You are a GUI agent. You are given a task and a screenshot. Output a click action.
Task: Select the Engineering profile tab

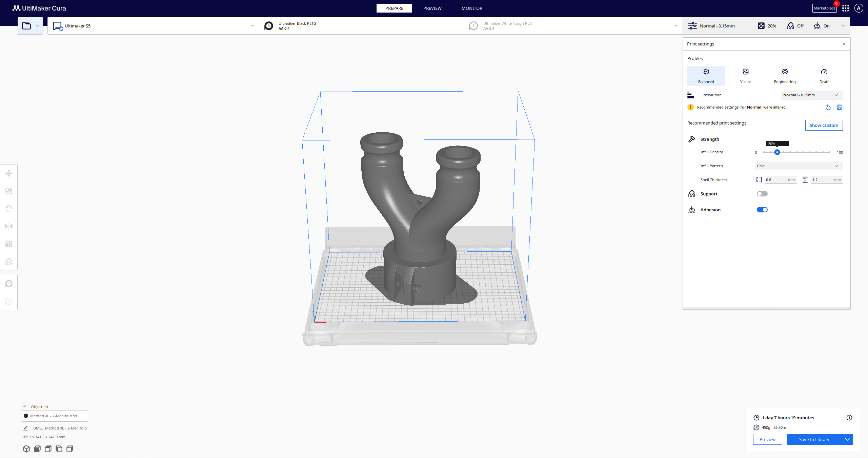tap(784, 75)
